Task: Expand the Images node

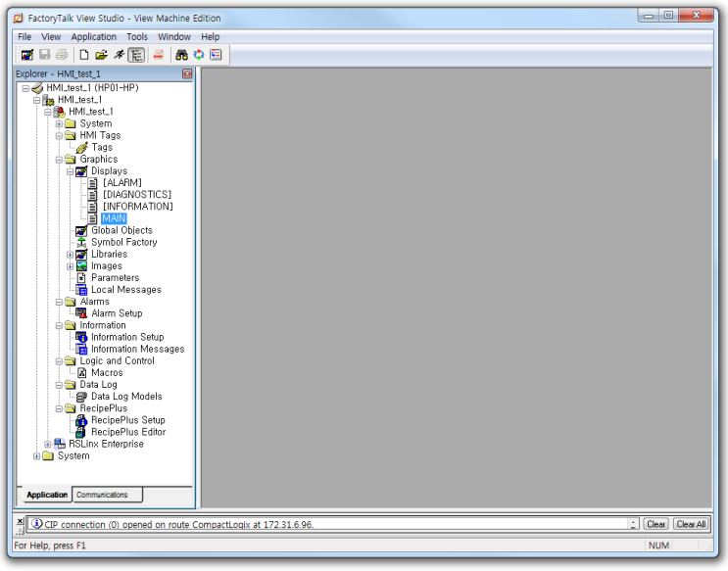Action: tap(71, 266)
